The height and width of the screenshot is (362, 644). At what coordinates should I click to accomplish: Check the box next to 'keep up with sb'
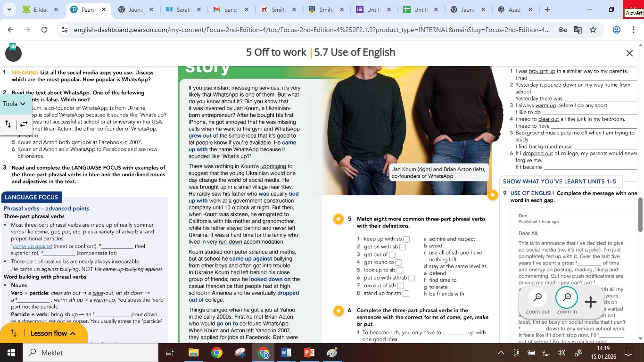[x=406, y=239]
